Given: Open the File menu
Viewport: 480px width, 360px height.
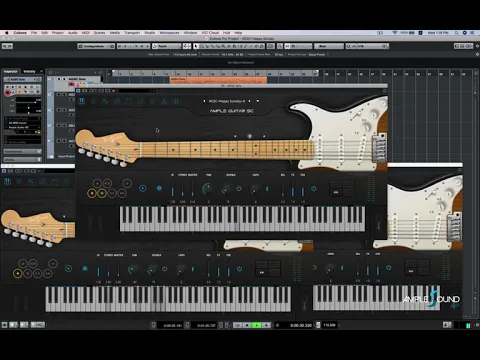Looking at the screenshot, I should [34, 33].
